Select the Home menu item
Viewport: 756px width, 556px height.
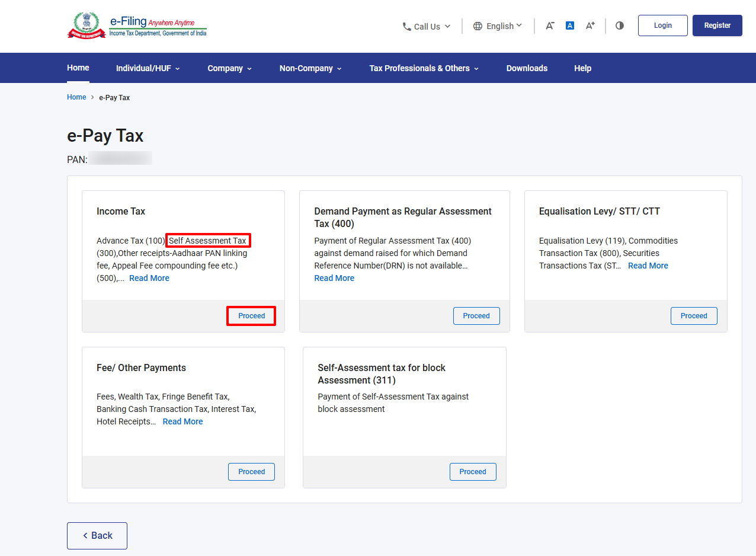pos(78,68)
